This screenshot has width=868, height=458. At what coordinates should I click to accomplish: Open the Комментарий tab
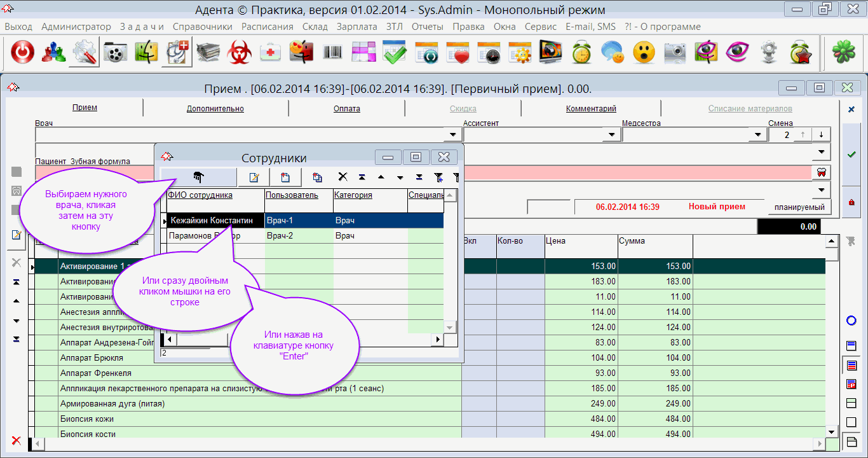[591, 109]
